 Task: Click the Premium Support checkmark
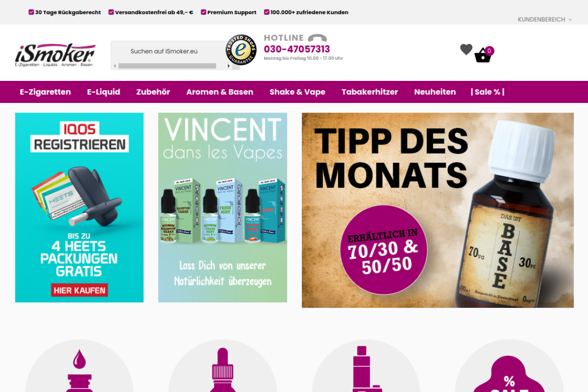click(204, 12)
